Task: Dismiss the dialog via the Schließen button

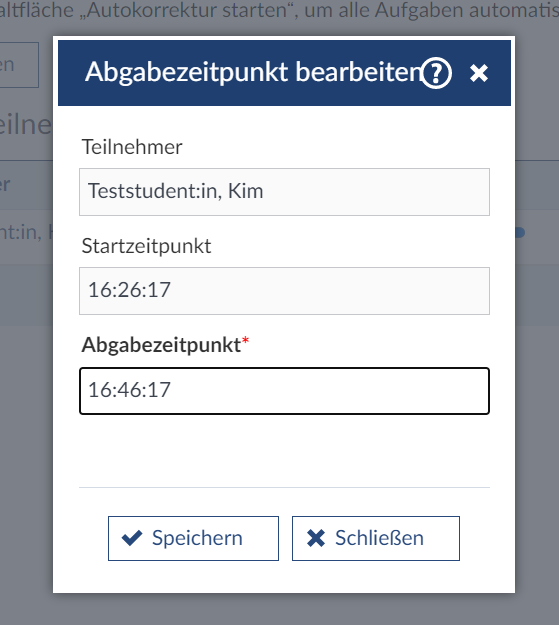Action: tap(376, 539)
